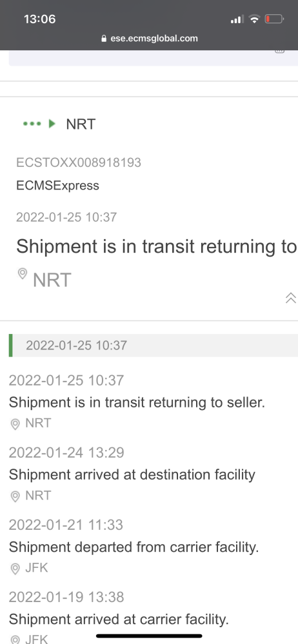Tap location pin beside large NRT
This screenshot has height=644, width=298.
pos(23,273)
